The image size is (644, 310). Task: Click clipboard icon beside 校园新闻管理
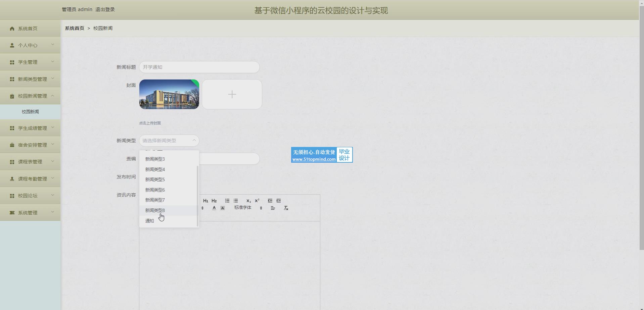(x=12, y=96)
